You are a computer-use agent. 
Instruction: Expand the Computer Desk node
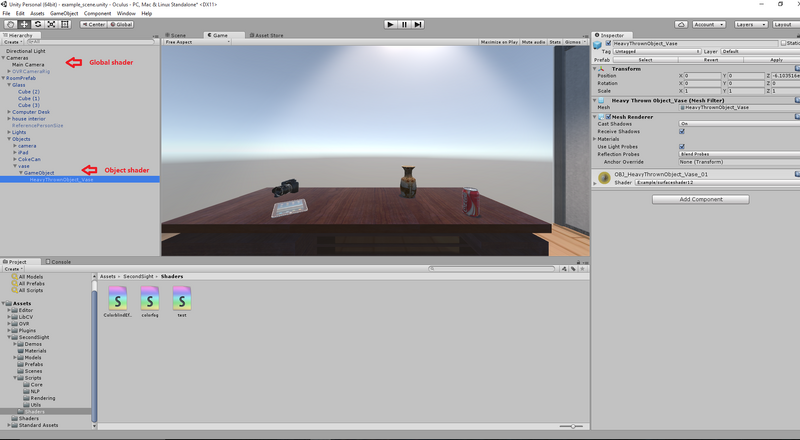[x=9, y=112]
